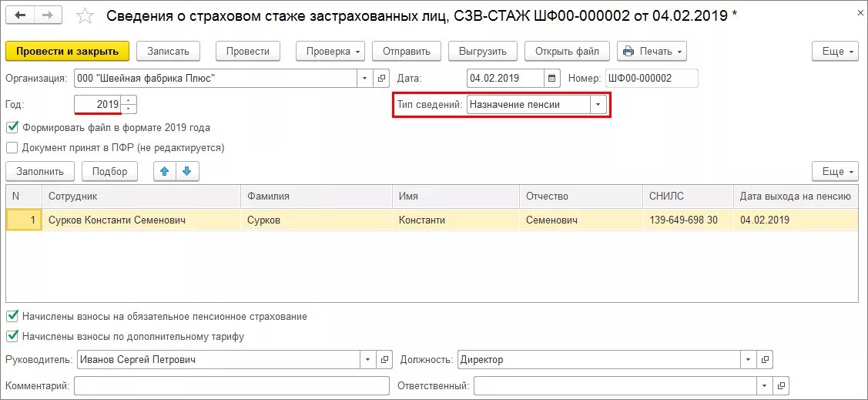Open the table Еще menu

(x=835, y=172)
